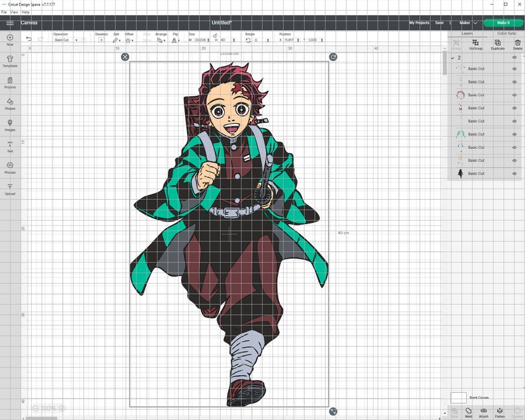Click the Make It button
Image resolution: width=525 pixels, height=420 pixels.
(x=503, y=23)
